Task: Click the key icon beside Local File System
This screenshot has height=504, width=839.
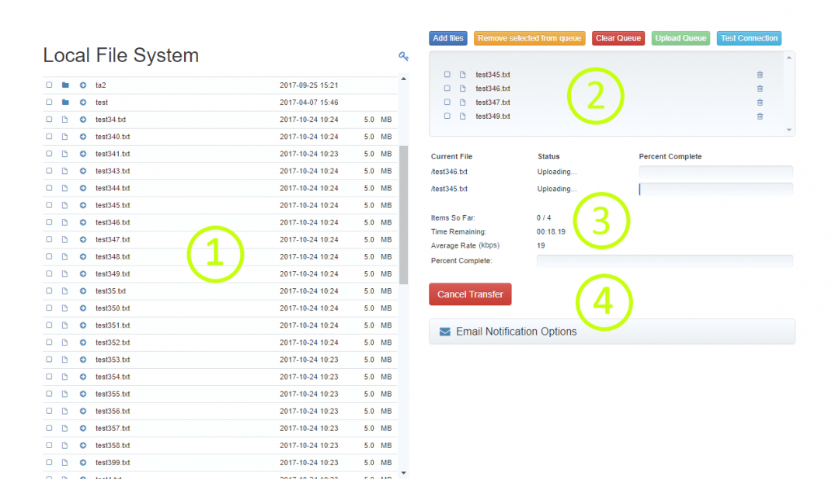Action: pyautogui.click(x=403, y=56)
